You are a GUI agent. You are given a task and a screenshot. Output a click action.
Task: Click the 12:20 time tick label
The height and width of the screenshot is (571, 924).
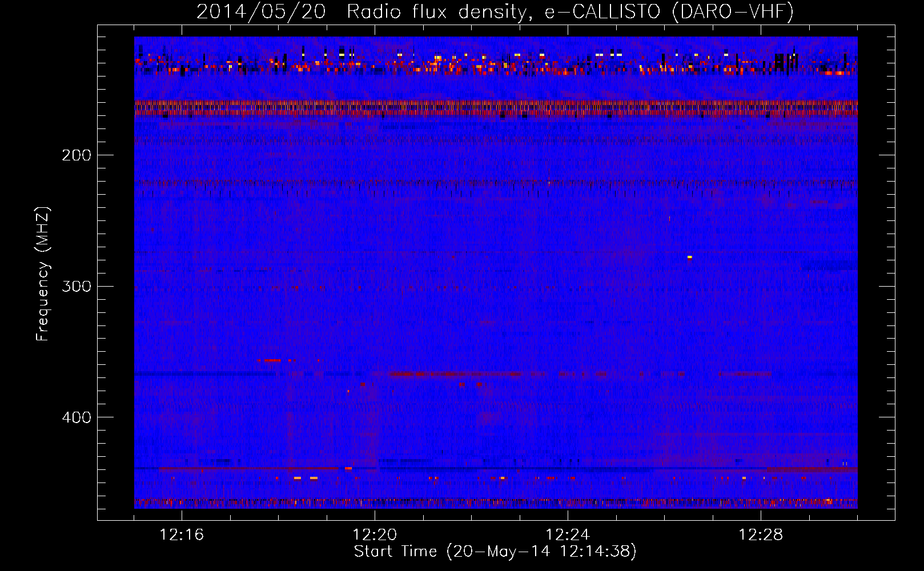[375, 534]
